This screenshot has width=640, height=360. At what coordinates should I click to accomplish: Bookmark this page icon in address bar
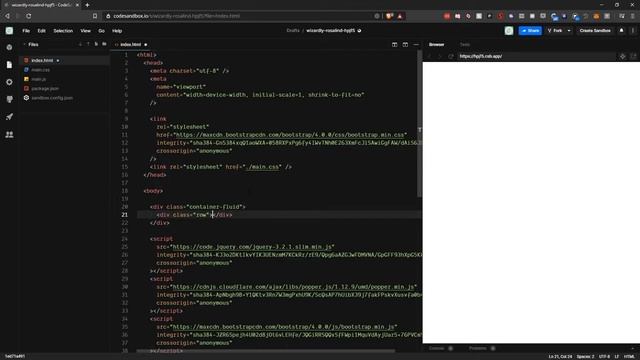[95, 16]
